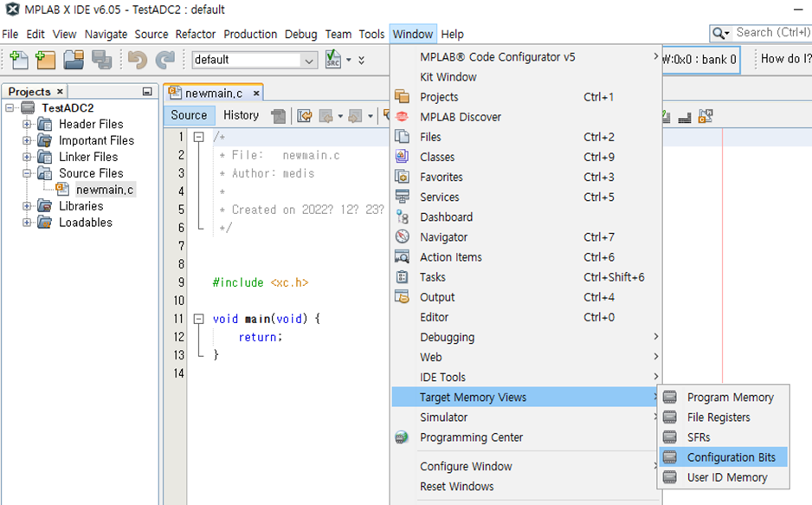
Task: Close the newmain.c editor tab
Action: (x=256, y=94)
